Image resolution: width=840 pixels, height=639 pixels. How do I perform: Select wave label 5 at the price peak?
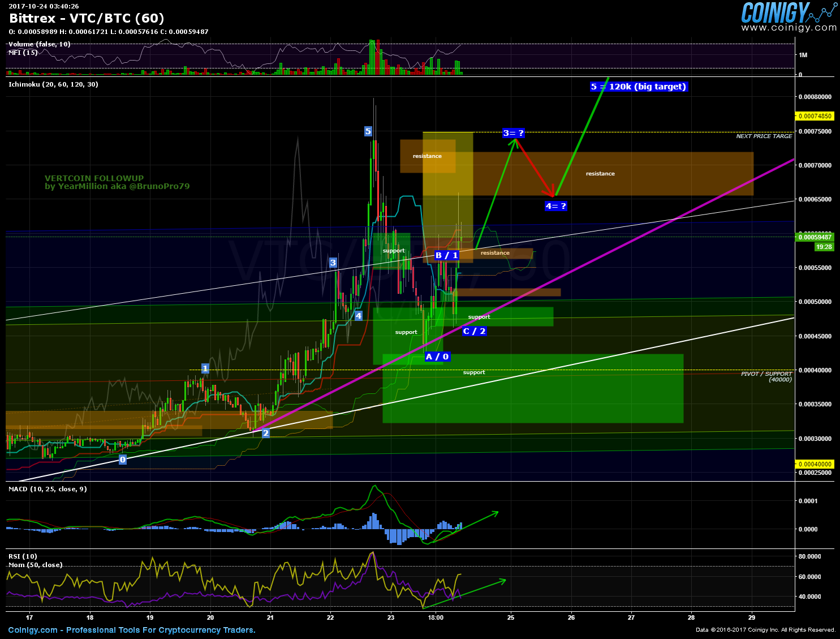[x=368, y=131]
